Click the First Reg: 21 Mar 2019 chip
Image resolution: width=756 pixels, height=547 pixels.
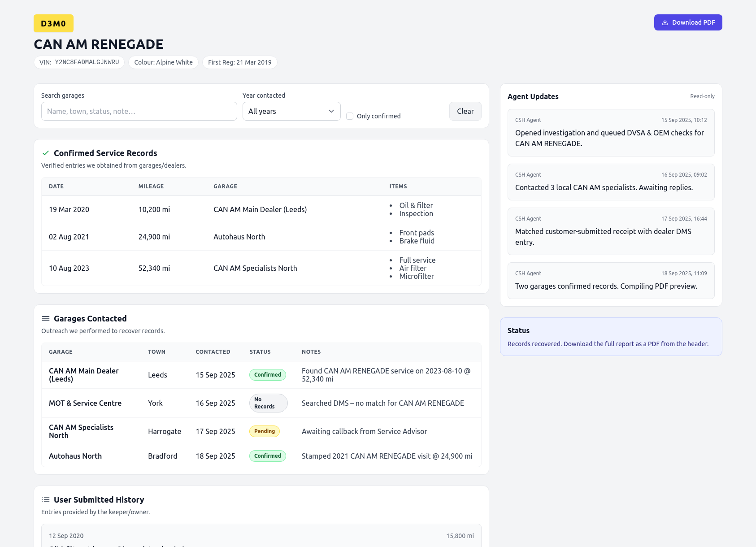tap(240, 62)
